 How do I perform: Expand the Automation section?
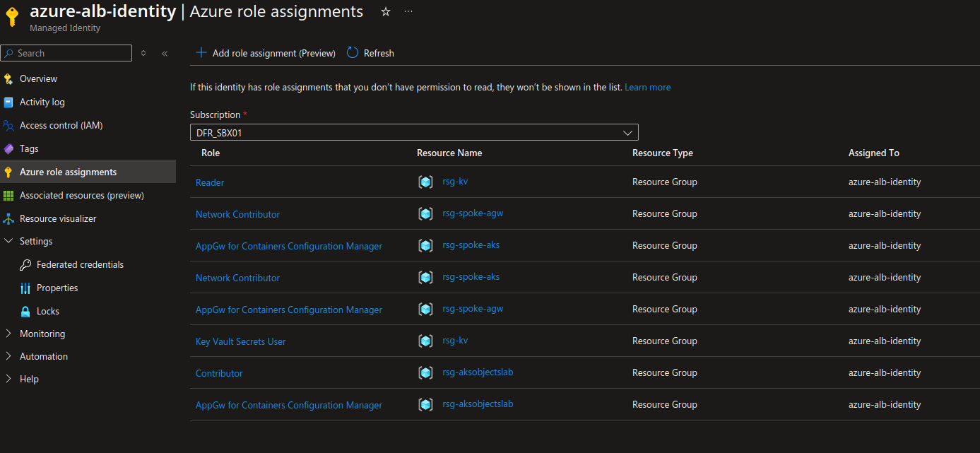click(8, 356)
